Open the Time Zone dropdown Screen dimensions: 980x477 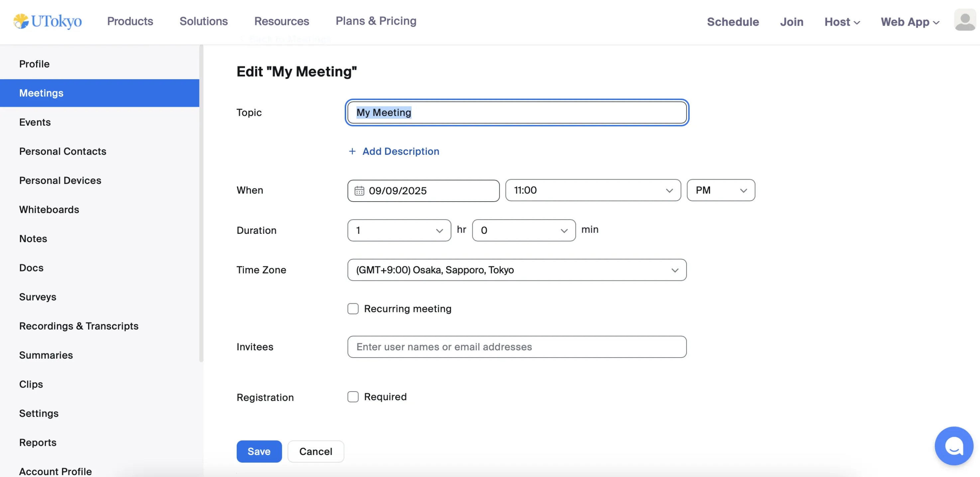coord(516,270)
